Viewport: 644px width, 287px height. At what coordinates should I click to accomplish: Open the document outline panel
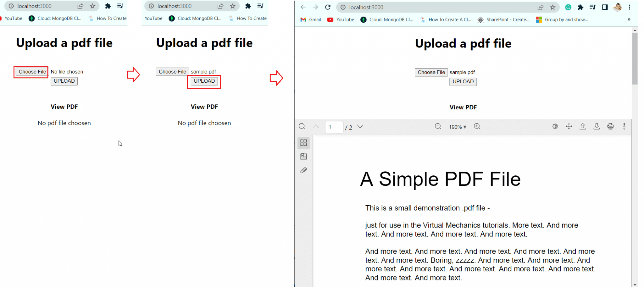tap(303, 156)
